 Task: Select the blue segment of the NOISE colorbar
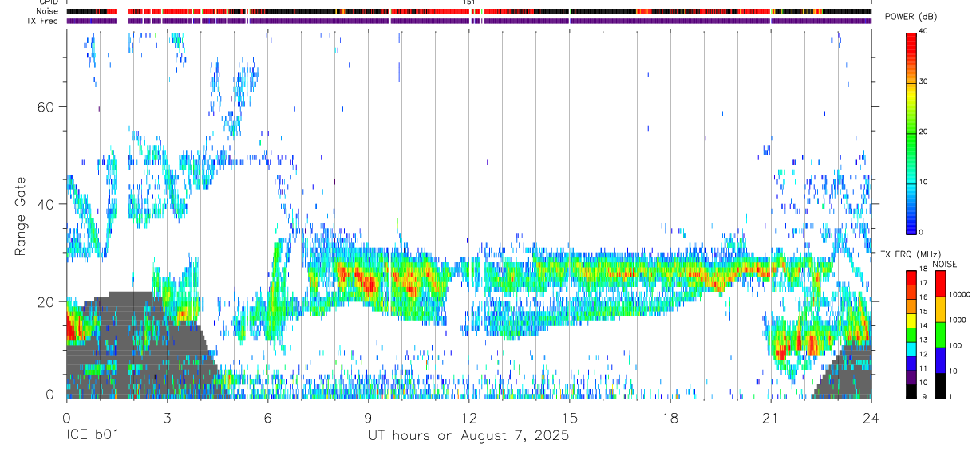940,360
